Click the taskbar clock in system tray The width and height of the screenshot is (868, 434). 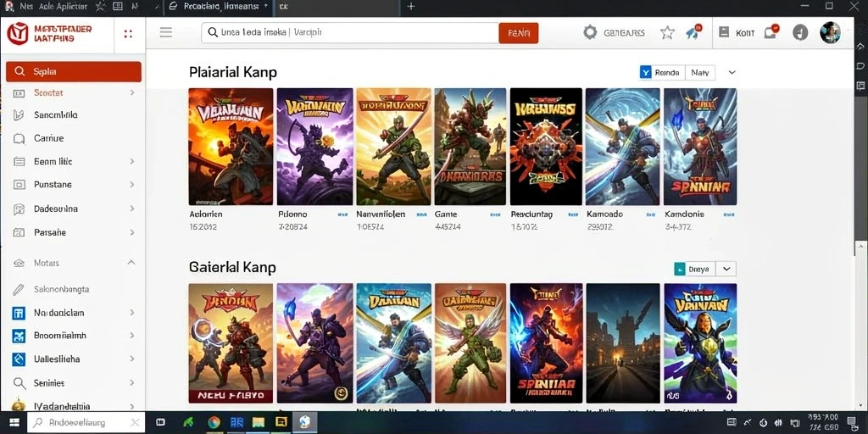823,422
